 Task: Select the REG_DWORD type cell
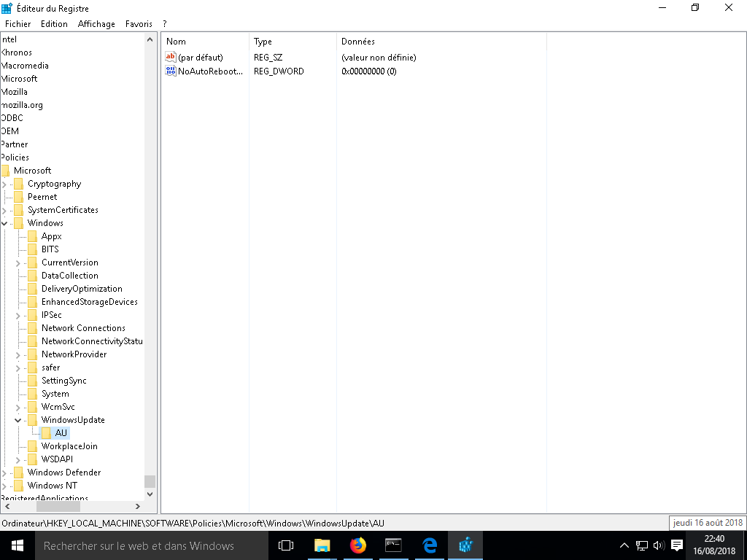(x=279, y=71)
